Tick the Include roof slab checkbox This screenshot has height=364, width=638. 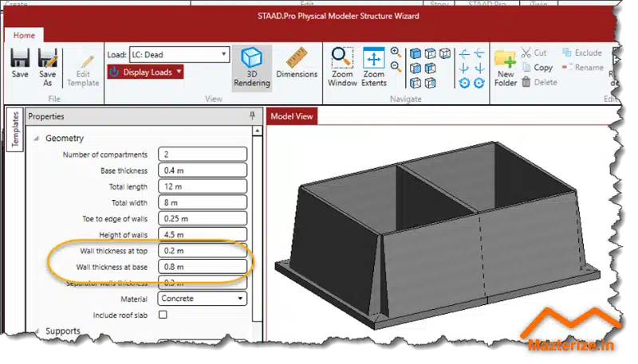click(163, 315)
